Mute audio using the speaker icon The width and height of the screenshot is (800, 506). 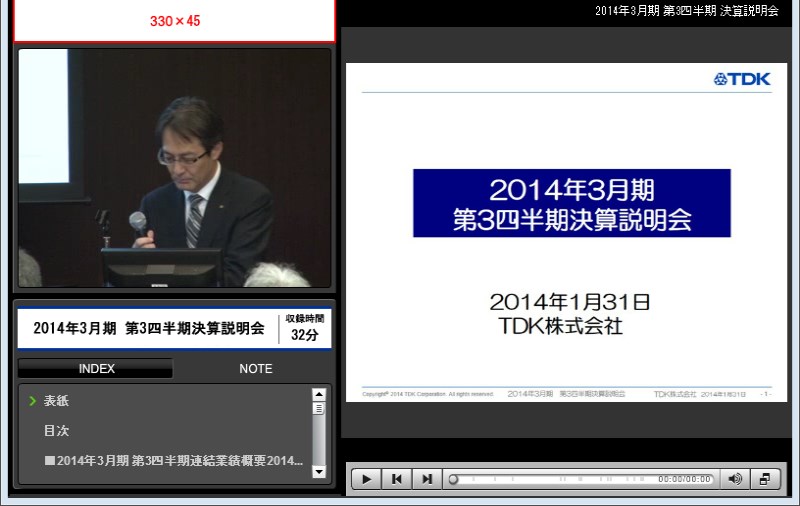click(x=735, y=479)
